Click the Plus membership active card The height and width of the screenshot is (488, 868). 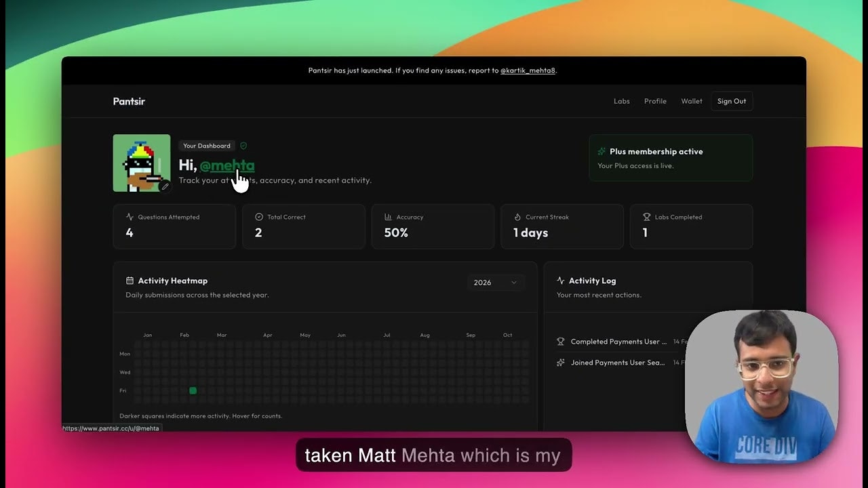[x=671, y=158]
